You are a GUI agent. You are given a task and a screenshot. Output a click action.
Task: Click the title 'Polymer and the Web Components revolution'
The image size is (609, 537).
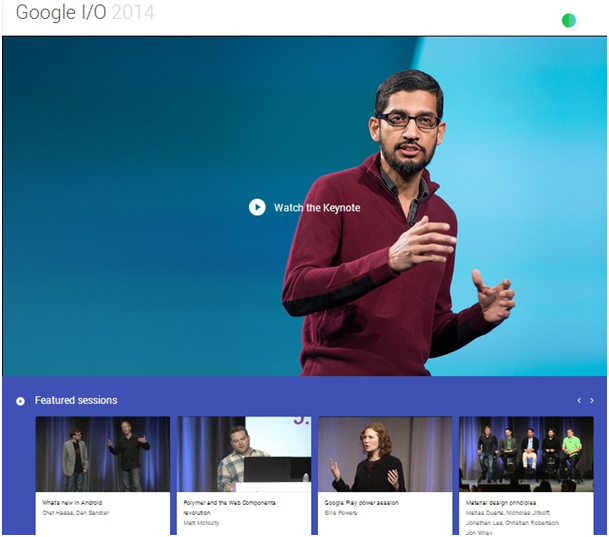click(229, 507)
